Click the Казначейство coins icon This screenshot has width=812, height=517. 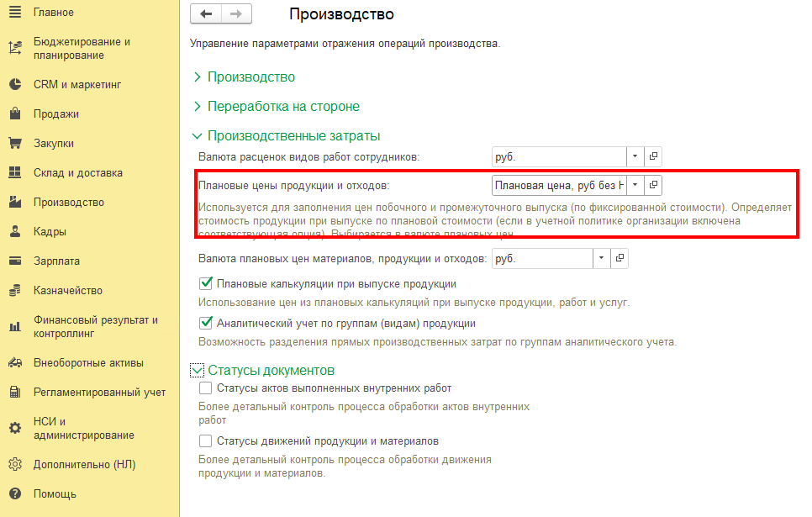pos(15,290)
